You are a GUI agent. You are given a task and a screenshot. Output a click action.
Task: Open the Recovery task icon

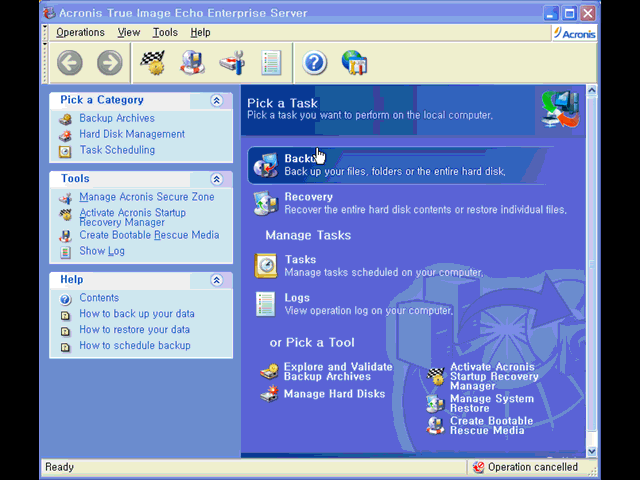(x=266, y=203)
